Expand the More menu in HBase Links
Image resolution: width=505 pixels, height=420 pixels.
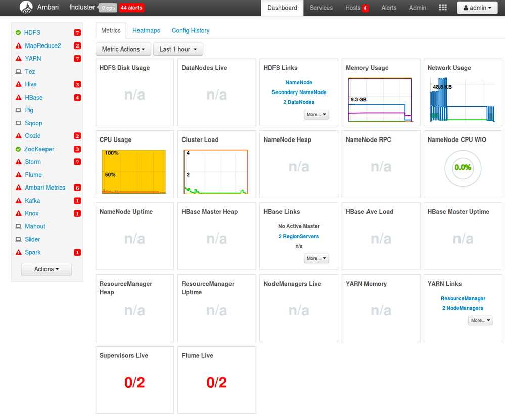316,258
